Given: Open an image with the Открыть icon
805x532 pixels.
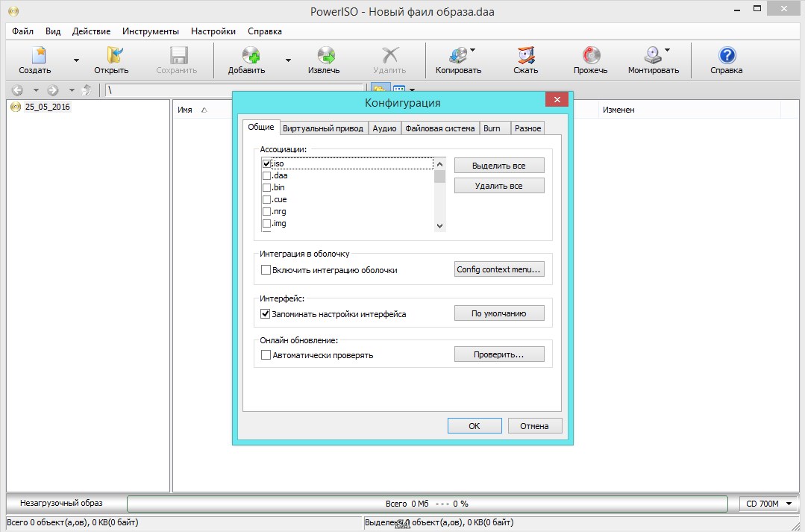Looking at the screenshot, I should coord(114,55).
